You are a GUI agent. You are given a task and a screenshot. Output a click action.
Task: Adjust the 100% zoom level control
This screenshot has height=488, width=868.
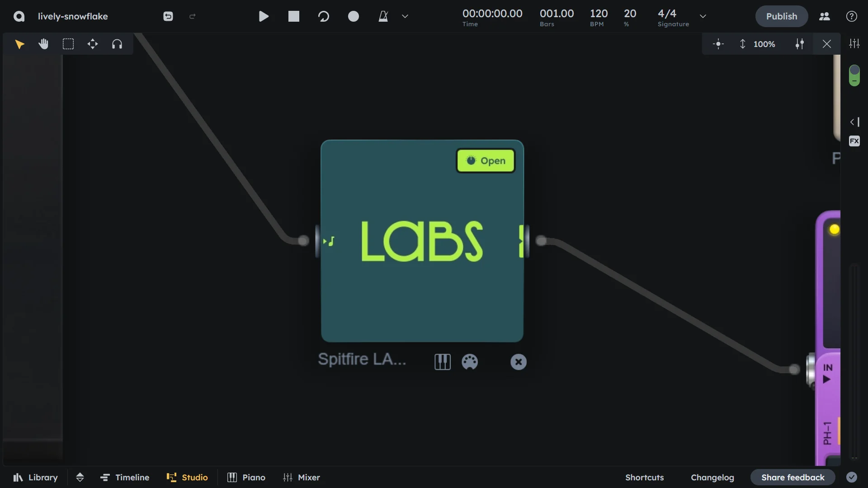point(764,44)
